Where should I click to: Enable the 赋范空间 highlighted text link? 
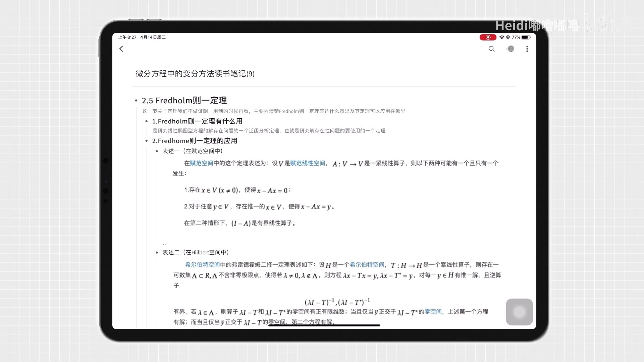click(x=201, y=163)
